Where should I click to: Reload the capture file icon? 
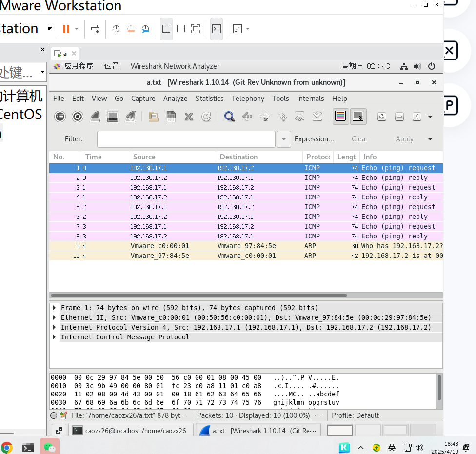[x=206, y=117]
